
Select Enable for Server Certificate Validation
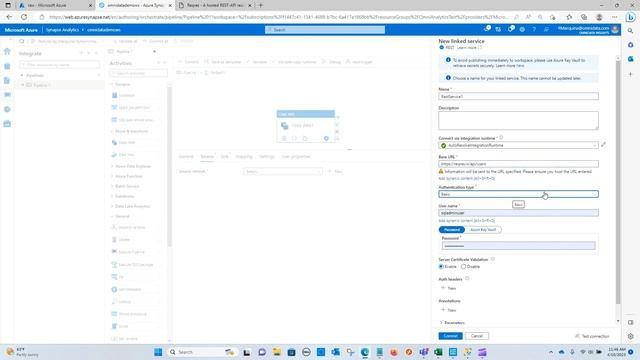[441, 267]
